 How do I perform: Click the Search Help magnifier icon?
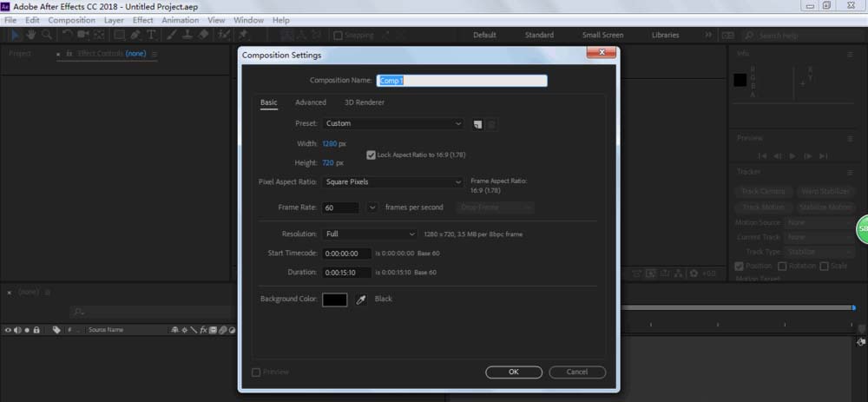750,36
